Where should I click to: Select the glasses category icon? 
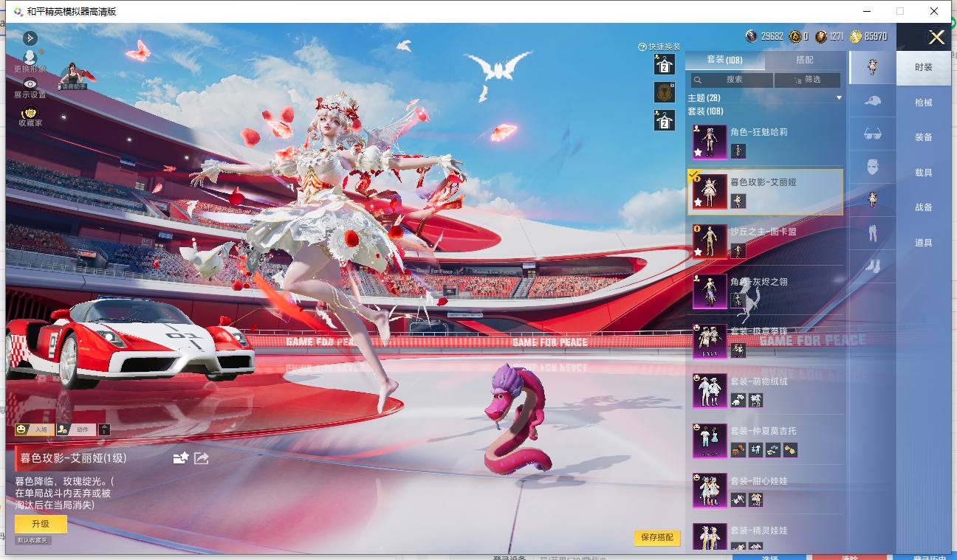[x=872, y=134]
